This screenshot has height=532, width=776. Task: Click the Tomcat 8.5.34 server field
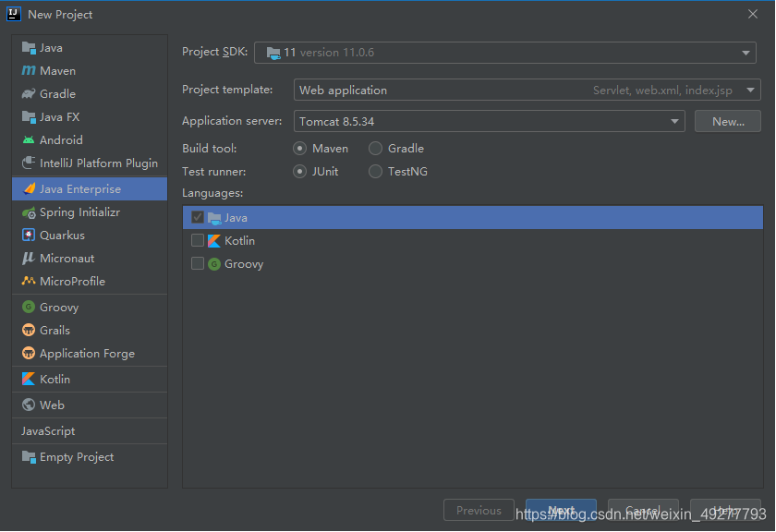[x=490, y=121]
